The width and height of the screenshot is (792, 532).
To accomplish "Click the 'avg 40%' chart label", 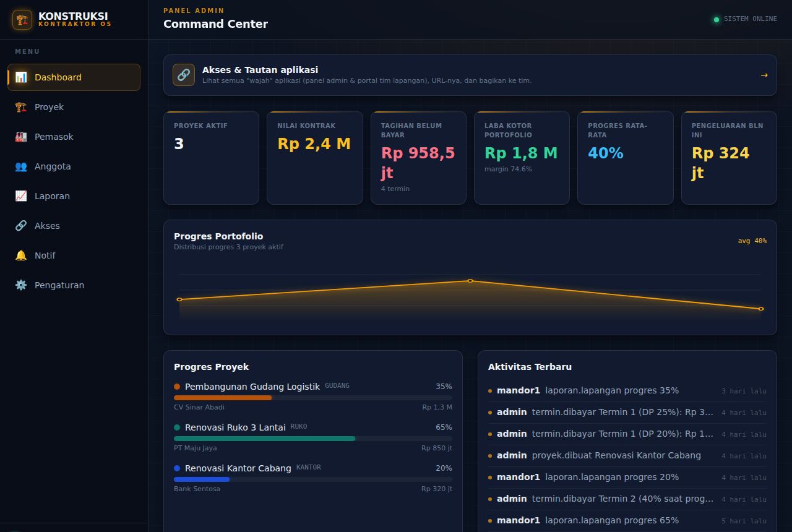I will pos(752,241).
